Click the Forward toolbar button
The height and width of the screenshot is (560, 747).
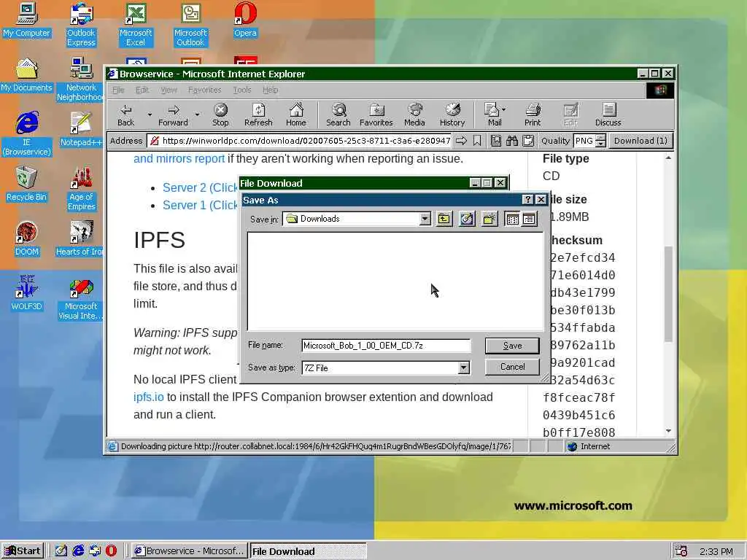click(173, 114)
